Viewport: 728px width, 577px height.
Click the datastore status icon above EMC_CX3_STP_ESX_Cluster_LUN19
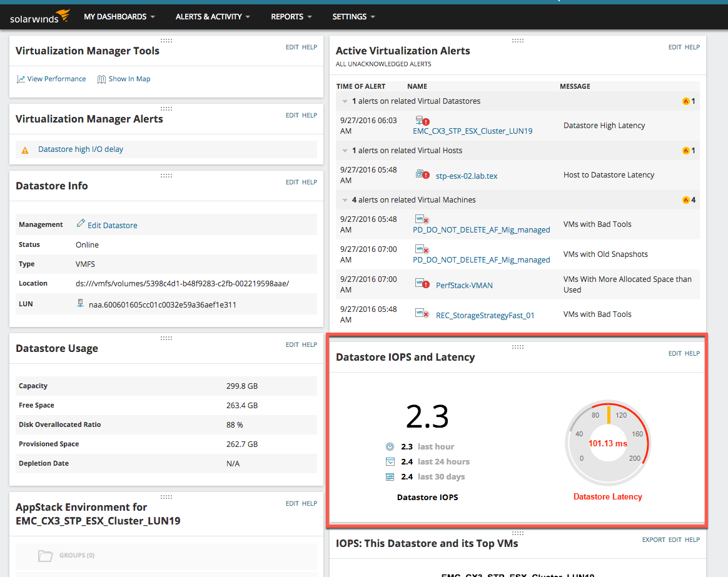pyautogui.click(x=423, y=121)
